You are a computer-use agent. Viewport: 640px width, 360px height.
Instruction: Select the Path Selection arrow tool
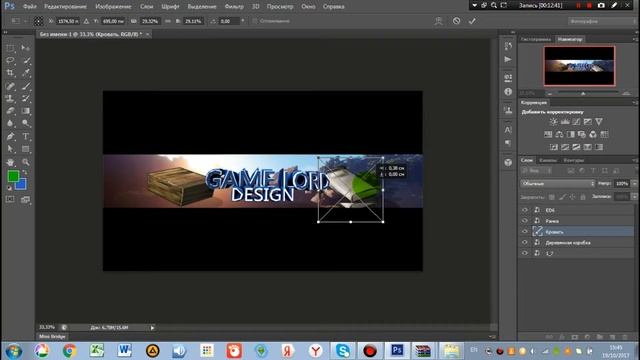(10, 149)
